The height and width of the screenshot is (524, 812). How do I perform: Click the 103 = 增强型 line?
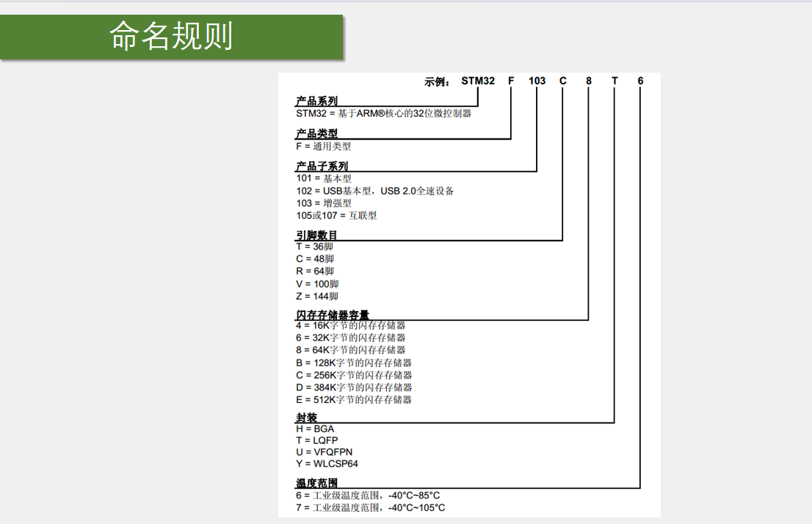324,203
